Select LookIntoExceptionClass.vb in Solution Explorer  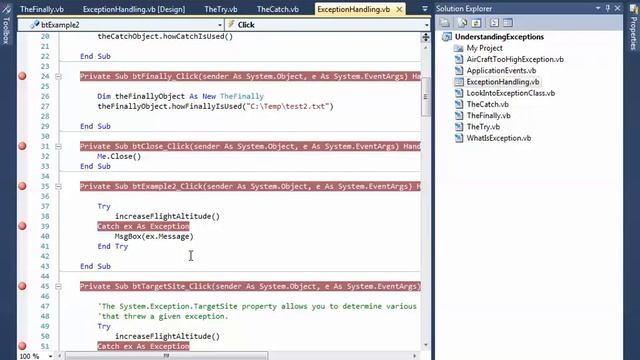pyautogui.click(x=511, y=93)
